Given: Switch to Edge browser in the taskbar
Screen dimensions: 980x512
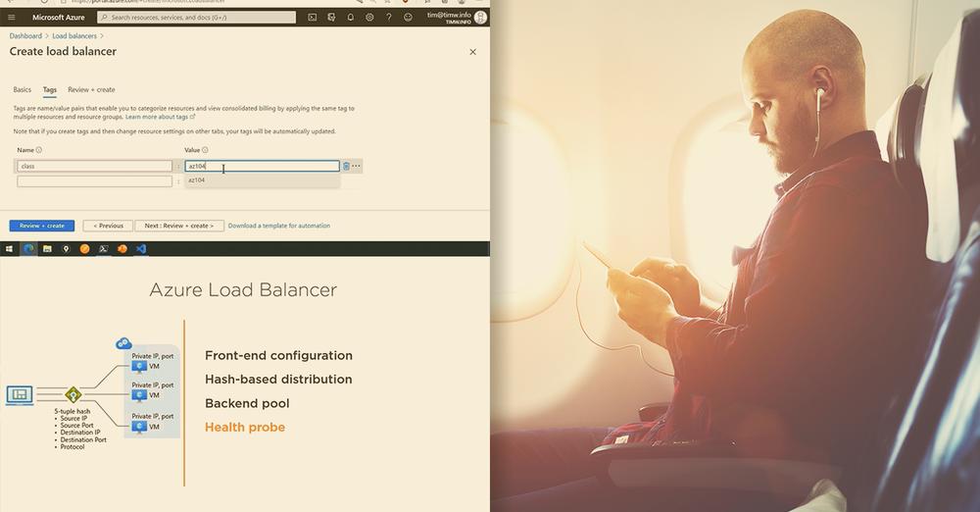Looking at the screenshot, I should 28,249.
